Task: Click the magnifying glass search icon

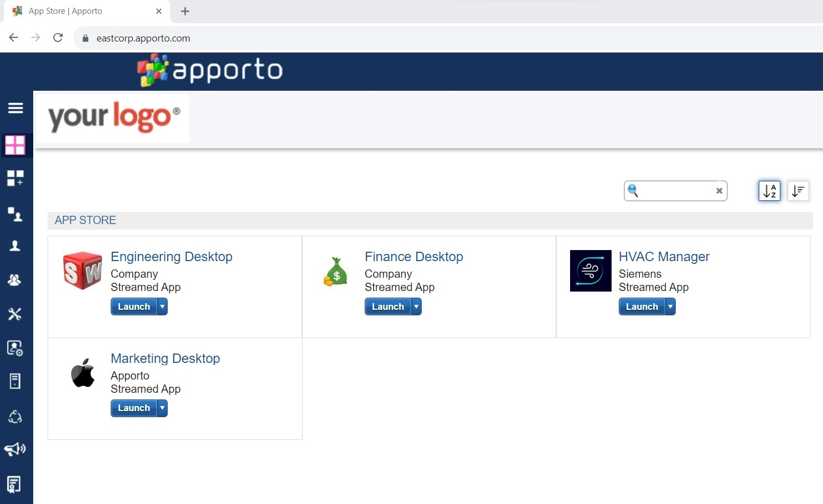Action: pos(633,190)
